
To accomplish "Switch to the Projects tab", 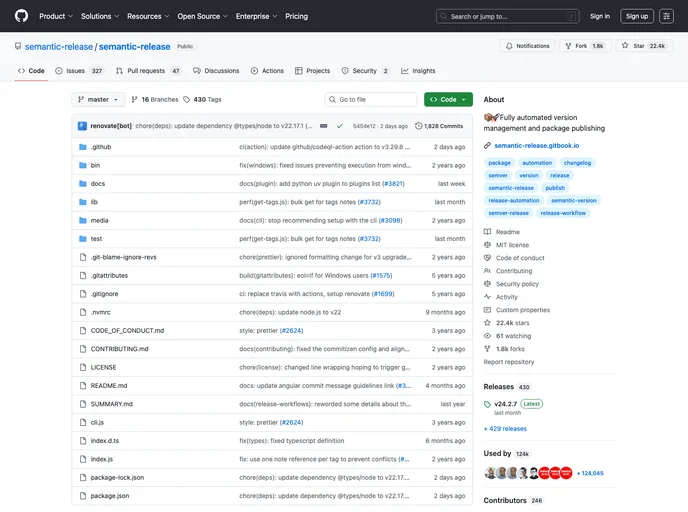I will 312,71.
